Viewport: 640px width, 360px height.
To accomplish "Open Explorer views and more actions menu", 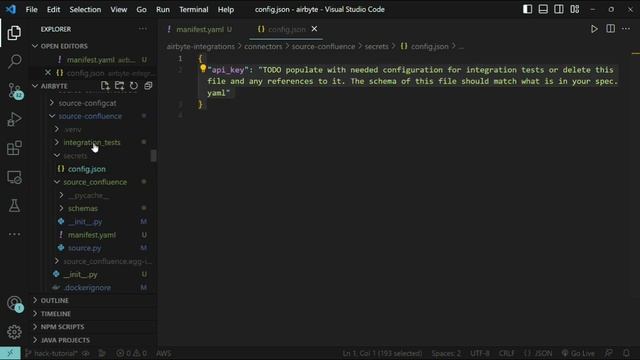I will (142, 29).
